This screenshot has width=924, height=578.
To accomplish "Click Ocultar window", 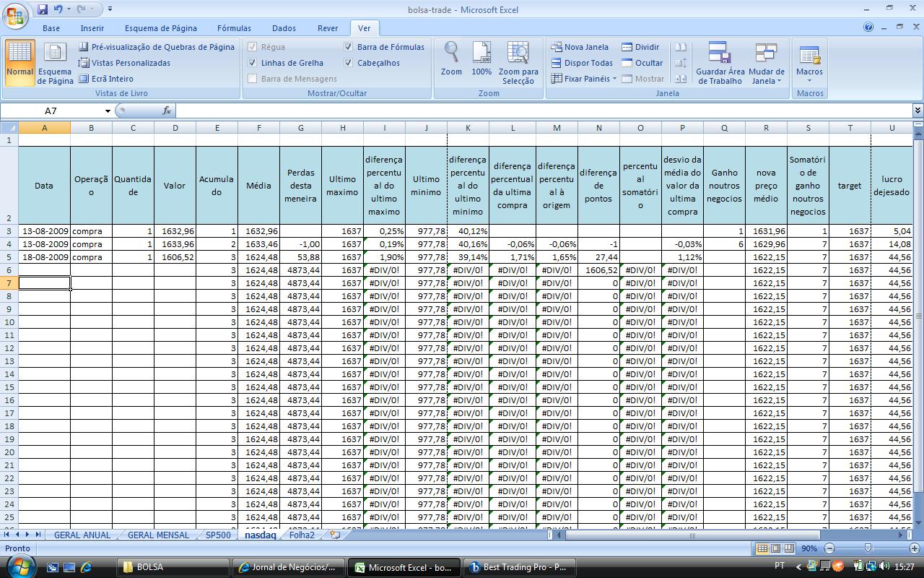I will (x=642, y=63).
